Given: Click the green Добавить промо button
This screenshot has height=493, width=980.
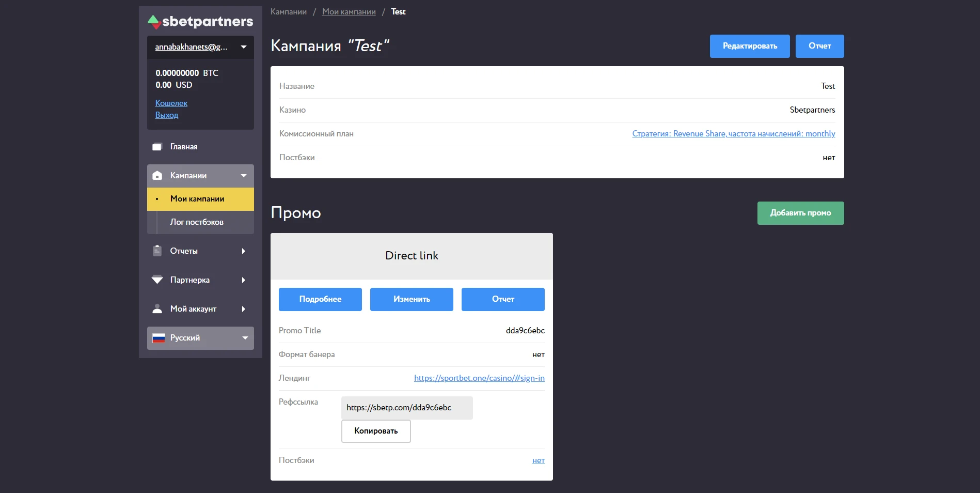Looking at the screenshot, I should pyautogui.click(x=801, y=213).
